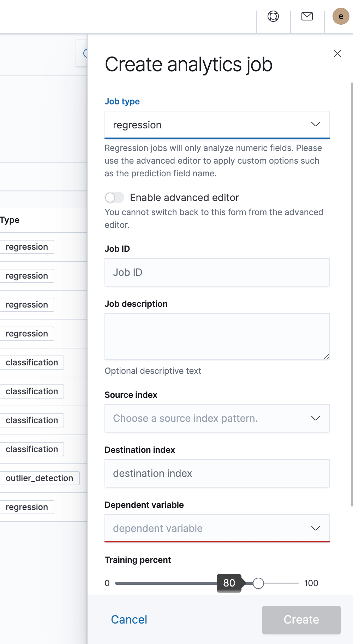Open the mail newsfeed icon

307,16
